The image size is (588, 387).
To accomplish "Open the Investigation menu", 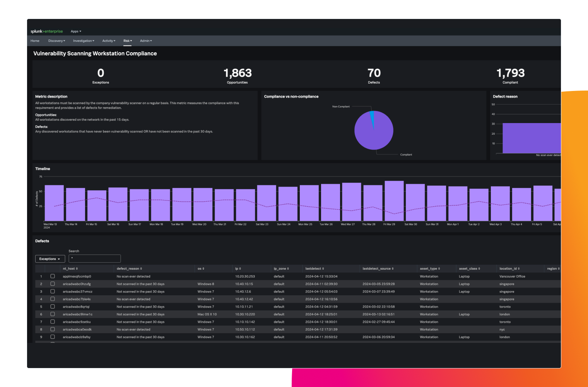I will [84, 41].
